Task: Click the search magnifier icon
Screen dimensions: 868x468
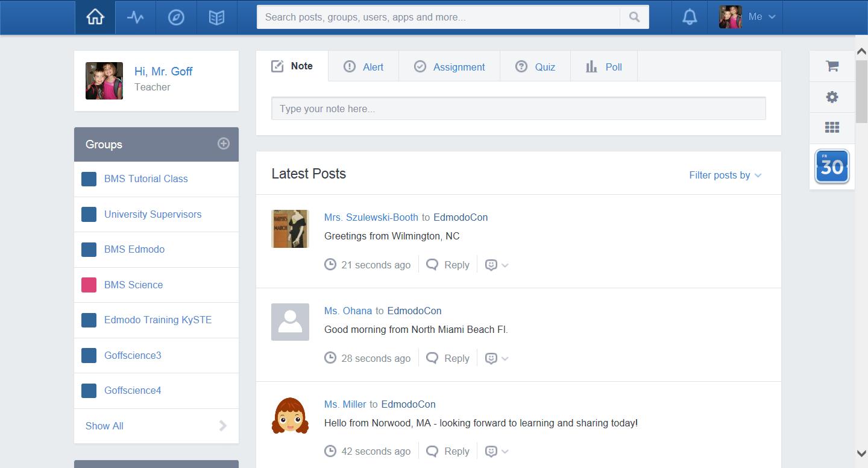Action: [x=634, y=17]
